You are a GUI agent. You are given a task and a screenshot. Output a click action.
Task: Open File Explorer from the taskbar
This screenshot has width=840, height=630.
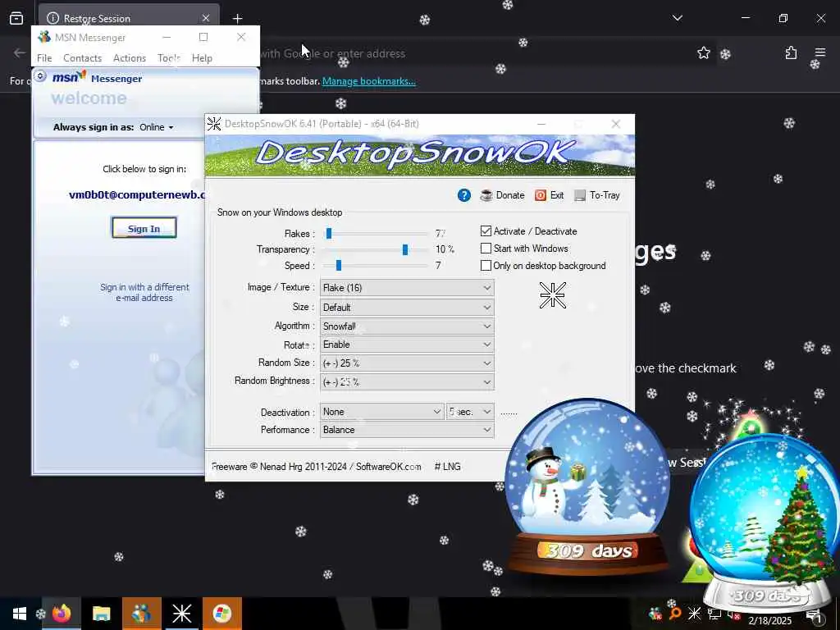point(101,614)
